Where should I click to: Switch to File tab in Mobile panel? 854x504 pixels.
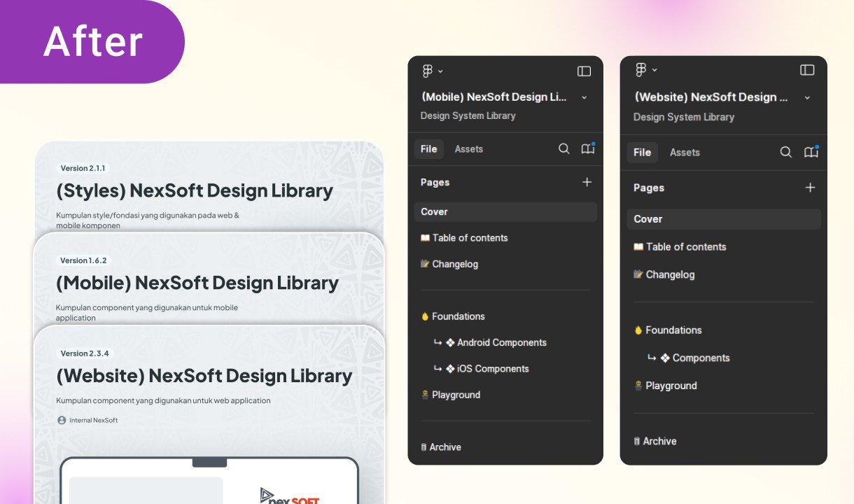tap(429, 148)
